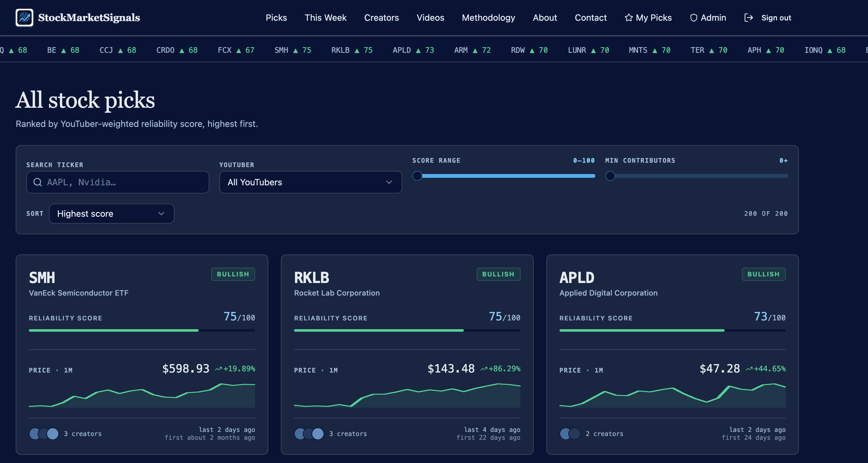Screen dimensions: 868x463
Task: Open the Admin link
Action: coord(708,18)
